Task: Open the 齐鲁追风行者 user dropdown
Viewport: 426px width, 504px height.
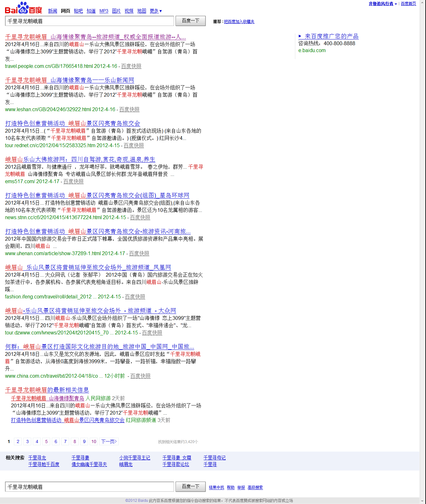Action: click(x=383, y=4)
